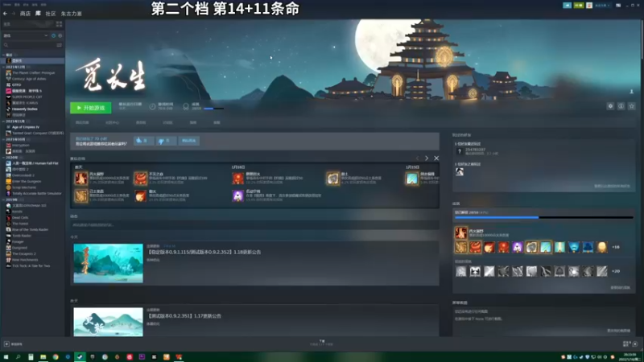The image size is (644, 362).
Task: Select Tick Tock: A Tale for Two
Action: (31, 266)
